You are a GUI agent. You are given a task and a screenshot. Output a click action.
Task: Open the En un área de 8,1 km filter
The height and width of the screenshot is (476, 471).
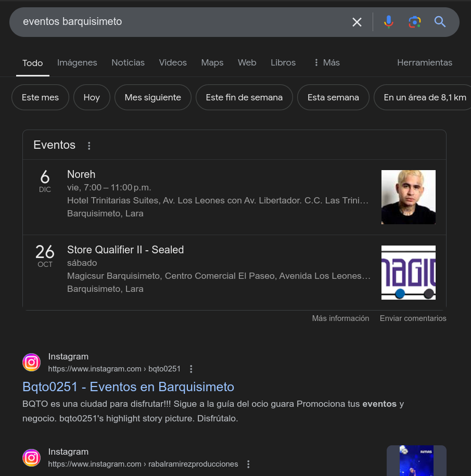[x=424, y=97]
